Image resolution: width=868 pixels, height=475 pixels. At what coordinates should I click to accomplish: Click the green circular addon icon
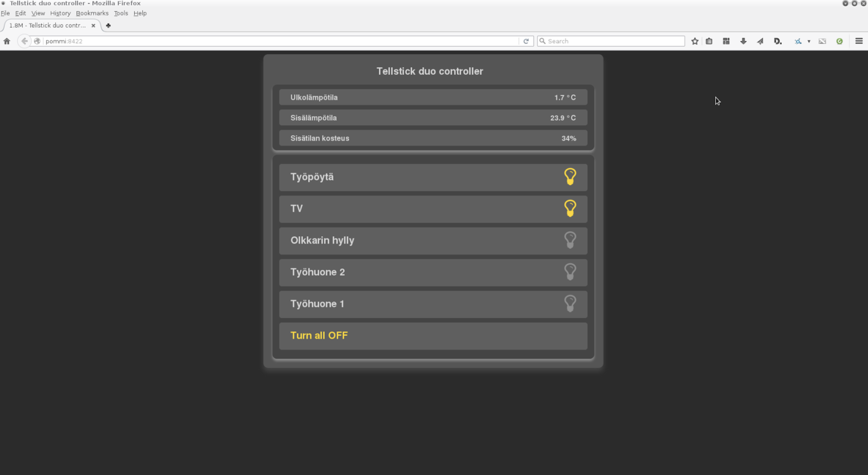click(839, 41)
